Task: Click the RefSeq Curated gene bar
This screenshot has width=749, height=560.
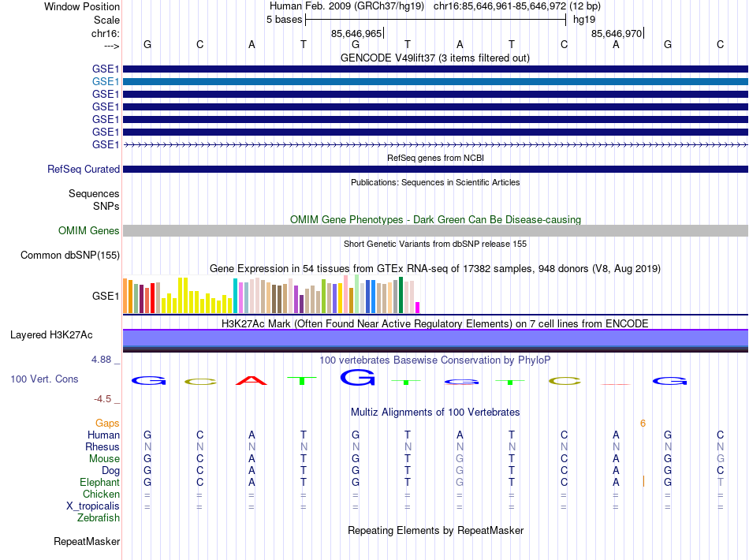Action: 436,169
